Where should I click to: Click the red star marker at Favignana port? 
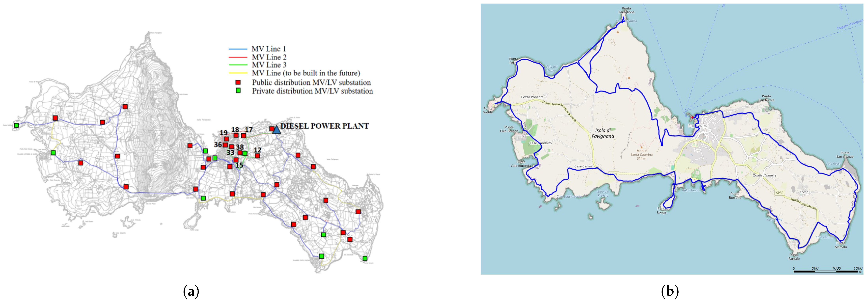pos(692,117)
